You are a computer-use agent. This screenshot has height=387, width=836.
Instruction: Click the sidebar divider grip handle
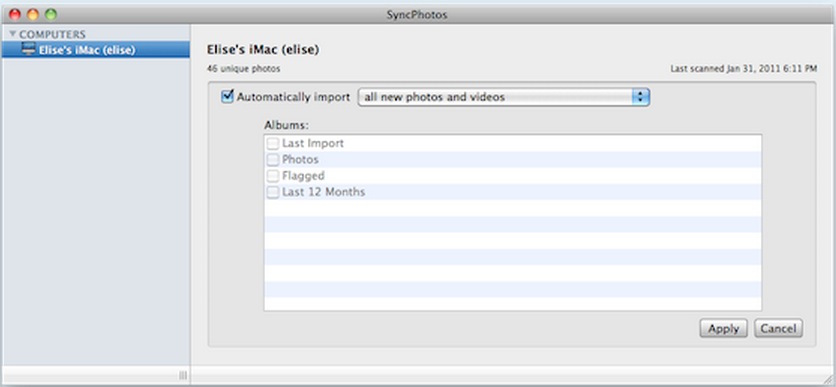(183, 376)
